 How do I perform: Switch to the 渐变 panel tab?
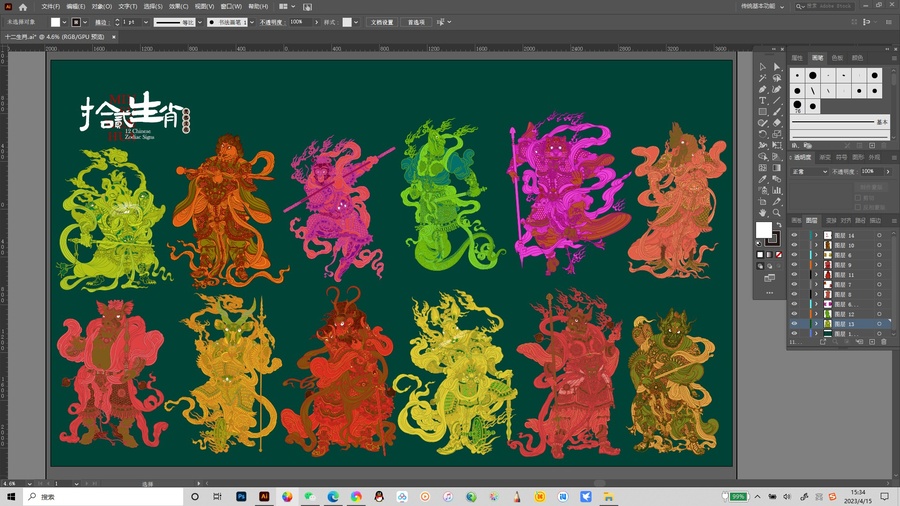click(825, 157)
